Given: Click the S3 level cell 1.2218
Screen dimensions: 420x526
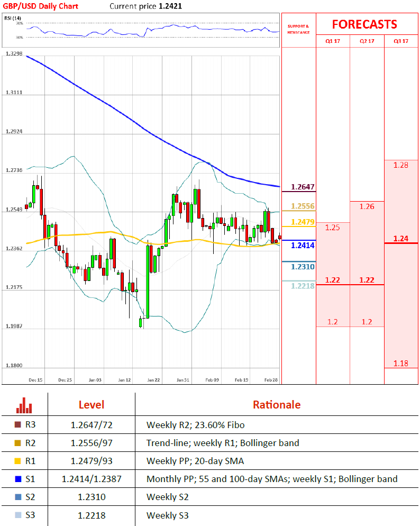Looking at the screenshot, I should (x=92, y=515).
